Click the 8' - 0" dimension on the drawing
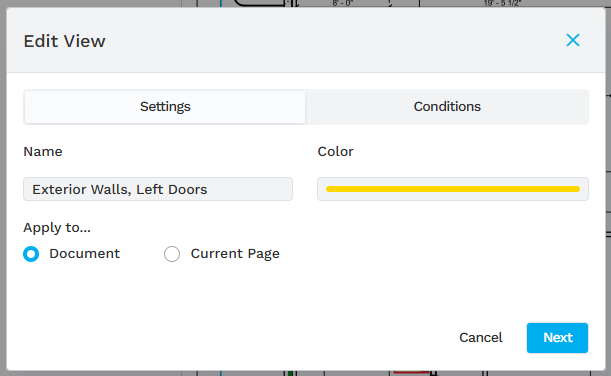611x376 pixels. (x=343, y=3)
